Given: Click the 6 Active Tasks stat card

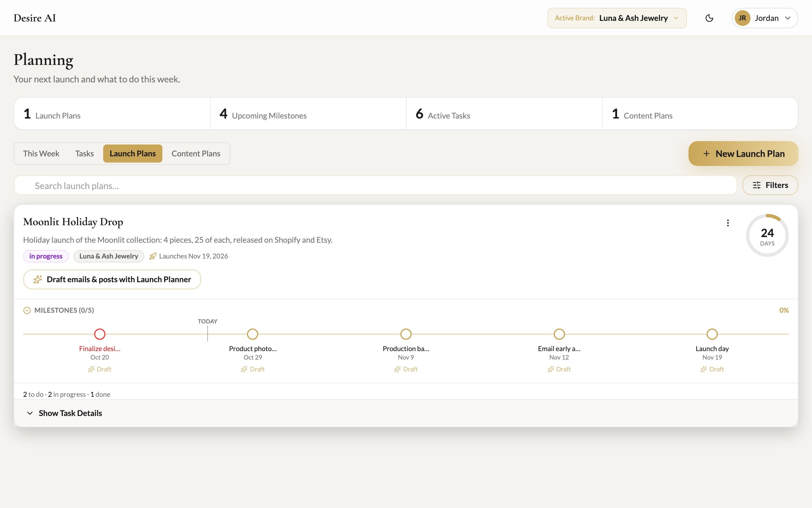Looking at the screenshot, I should [504, 113].
